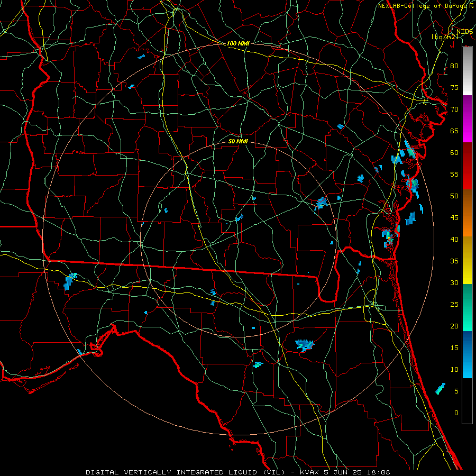The width and height of the screenshot is (476, 476).
Task: Click the legend value 30
Action: (454, 282)
